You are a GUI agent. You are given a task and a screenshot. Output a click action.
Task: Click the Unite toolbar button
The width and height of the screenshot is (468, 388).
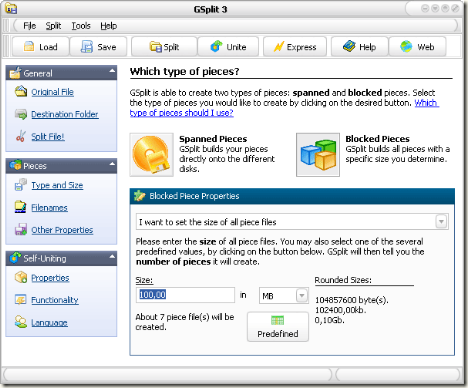coord(228,47)
